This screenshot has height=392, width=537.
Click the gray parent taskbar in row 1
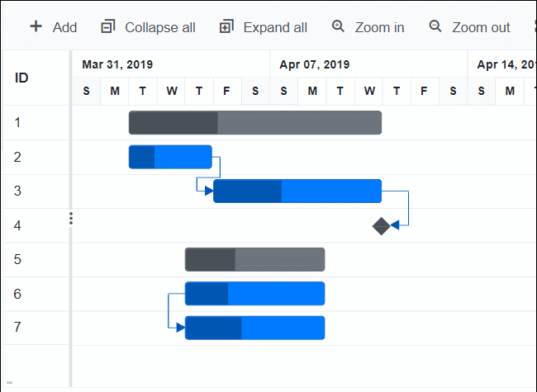click(255, 123)
